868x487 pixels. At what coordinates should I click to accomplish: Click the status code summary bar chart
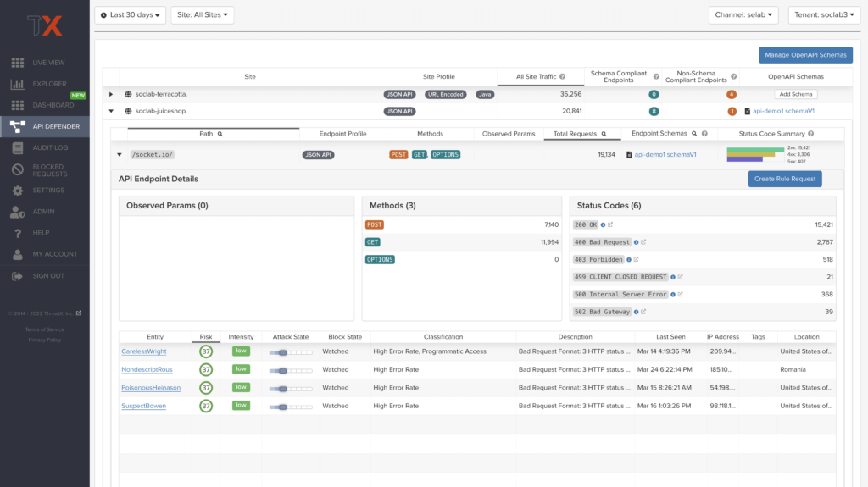(x=755, y=154)
